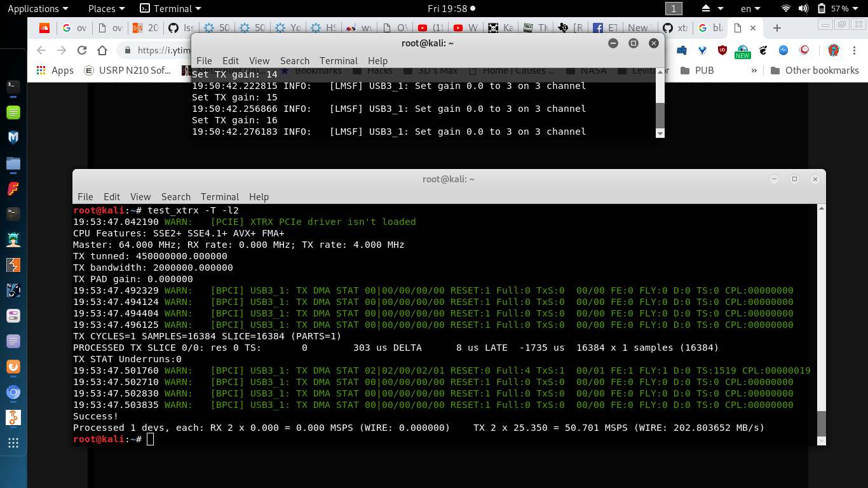Click the top terminal scrollbar down arrow
This screenshot has height=488, width=868.
tap(659, 134)
